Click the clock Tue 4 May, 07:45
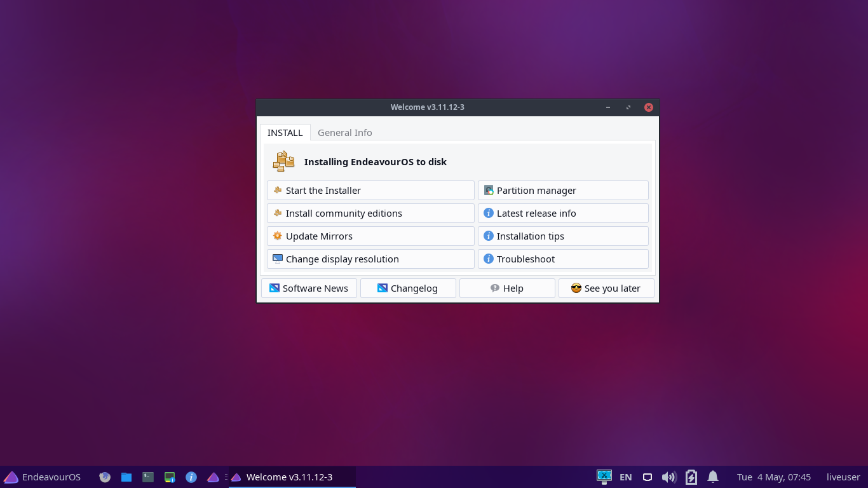 point(774,477)
